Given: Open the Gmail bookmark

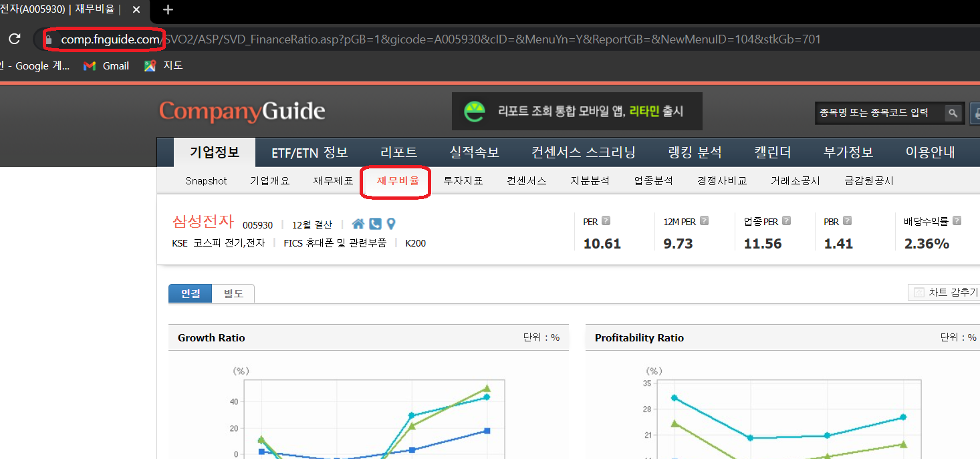Looking at the screenshot, I should coord(106,65).
